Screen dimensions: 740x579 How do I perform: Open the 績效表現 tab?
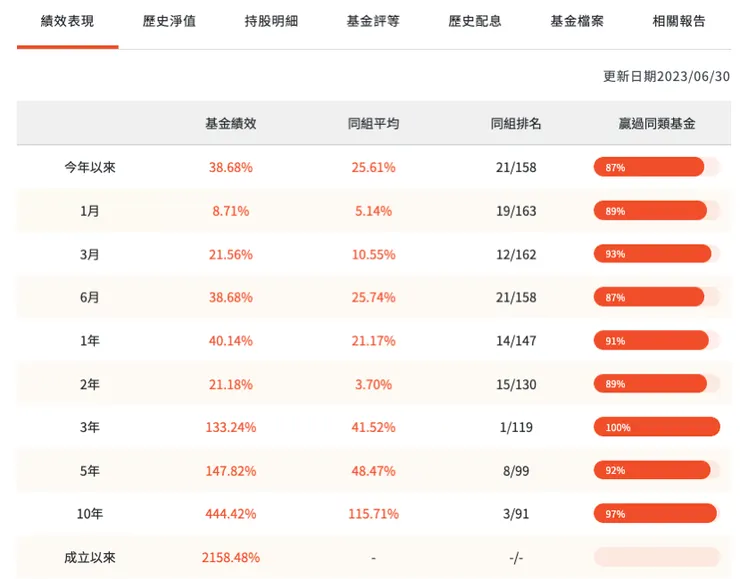tap(67, 21)
